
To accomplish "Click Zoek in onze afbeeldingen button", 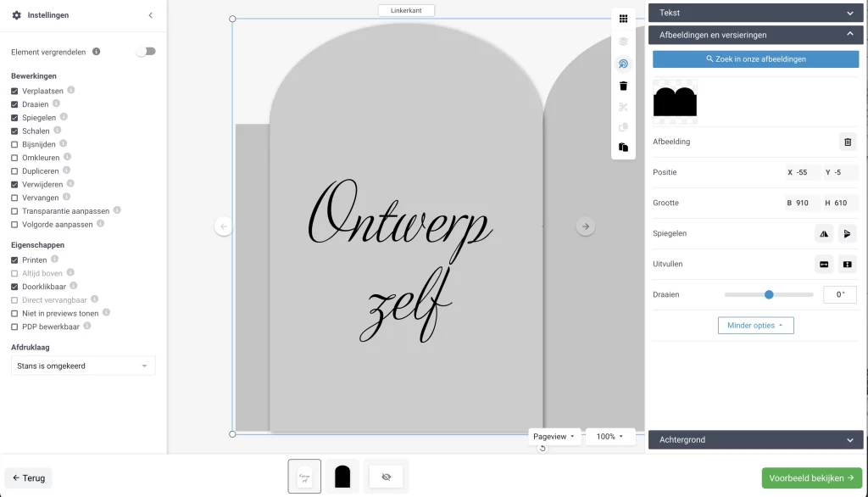I will click(x=755, y=59).
